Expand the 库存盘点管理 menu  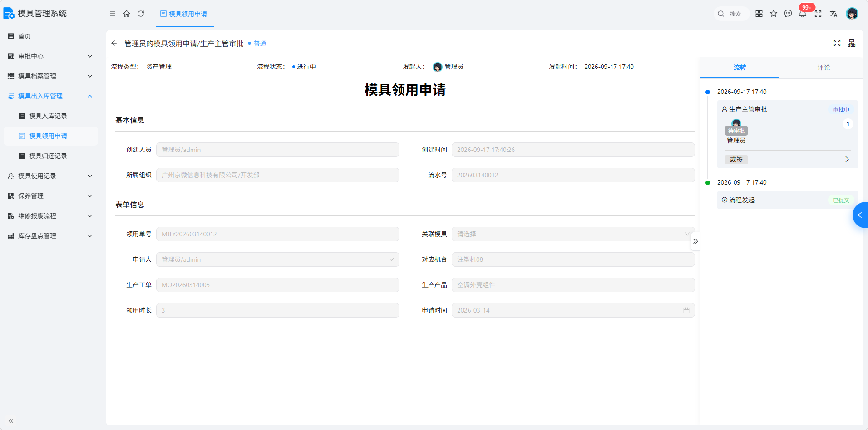coord(50,236)
